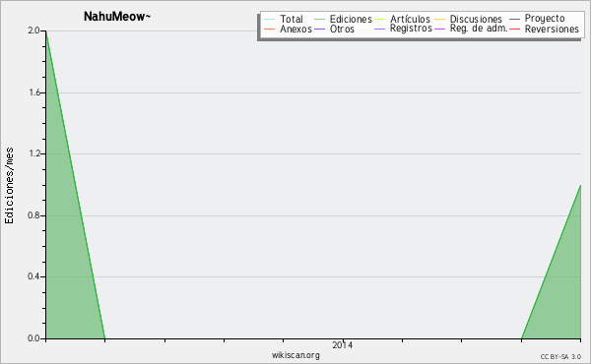Select the 'Discusiones' legend label
The width and height of the screenshot is (591, 364).
click(476, 19)
